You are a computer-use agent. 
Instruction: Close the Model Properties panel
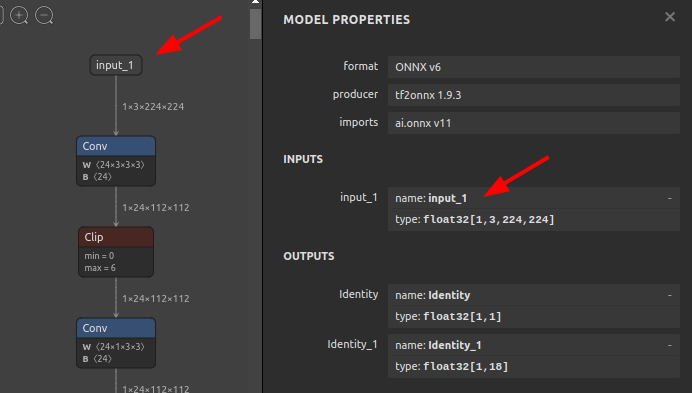(669, 17)
